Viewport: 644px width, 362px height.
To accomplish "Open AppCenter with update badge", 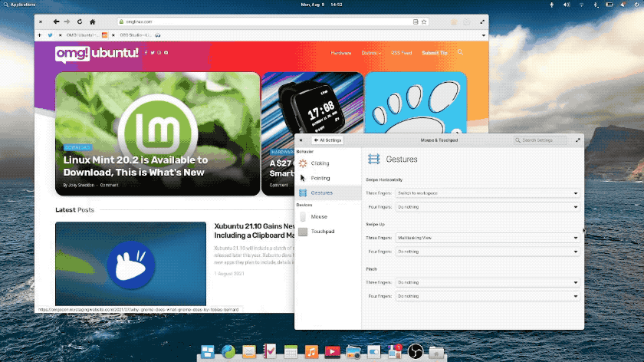I will [x=395, y=352].
